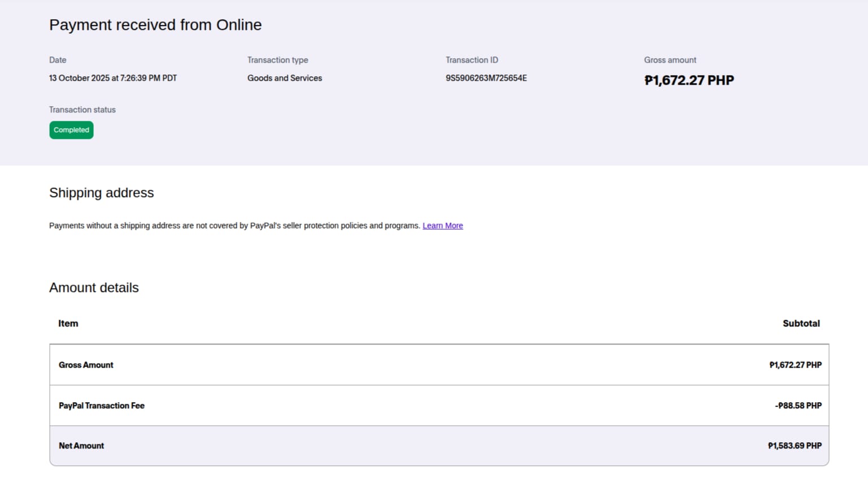Click the 'Transaction type' field label
This screenshot has width=868, height=488.
[x=277, y=60]
